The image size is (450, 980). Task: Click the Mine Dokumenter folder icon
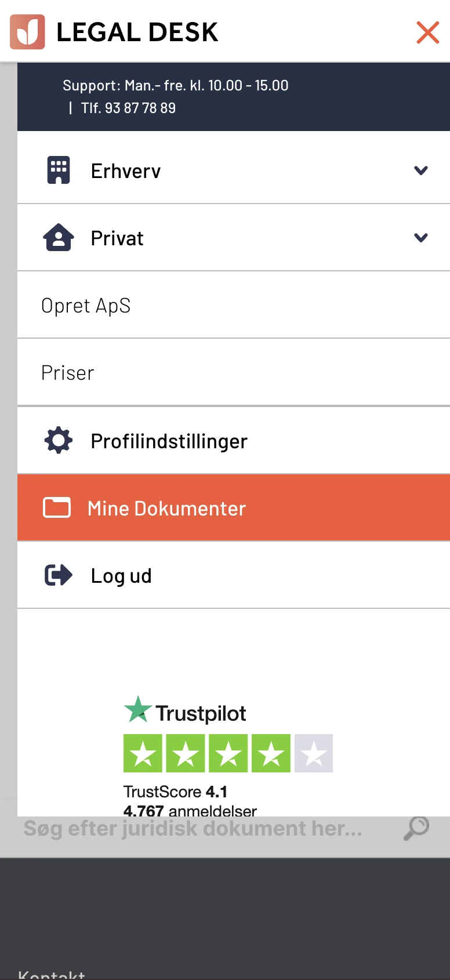pos(57,508)
